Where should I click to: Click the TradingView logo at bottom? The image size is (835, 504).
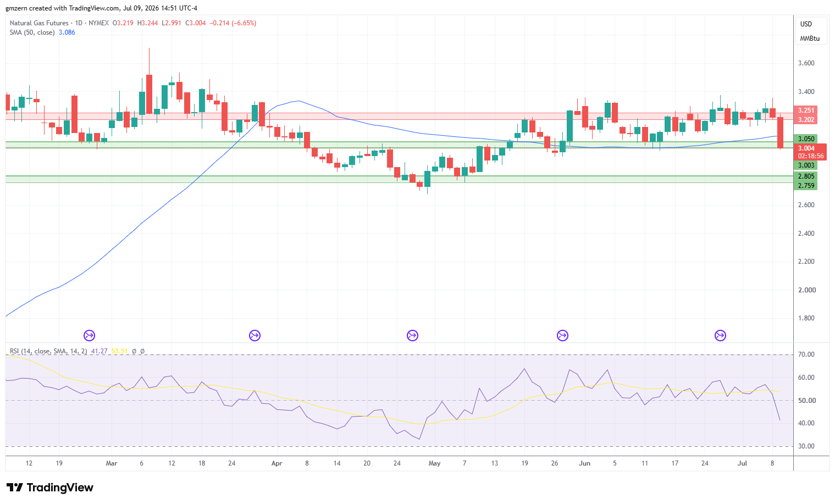tap(50, 488)
